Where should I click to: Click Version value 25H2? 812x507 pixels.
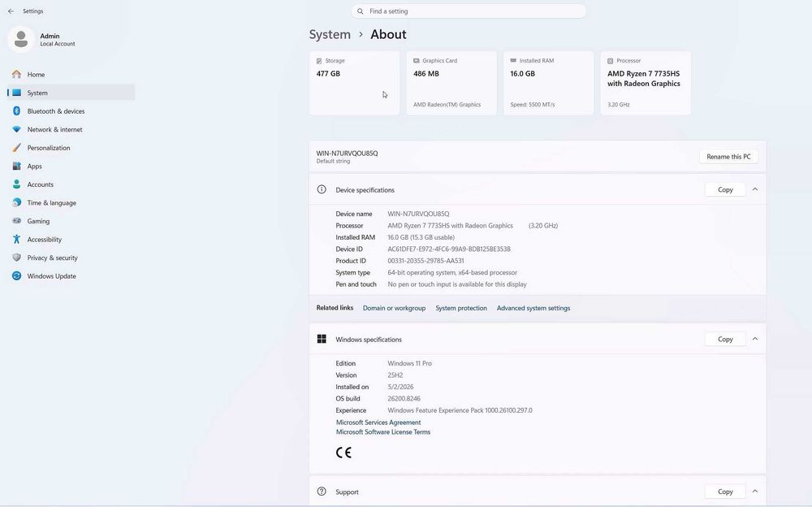(x=395, y=375)
